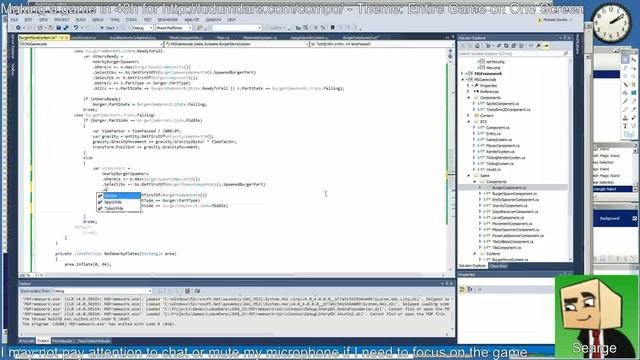Switch to the Class View tab
This screenshot has width=640, height=360.
(x=498, y=266)
